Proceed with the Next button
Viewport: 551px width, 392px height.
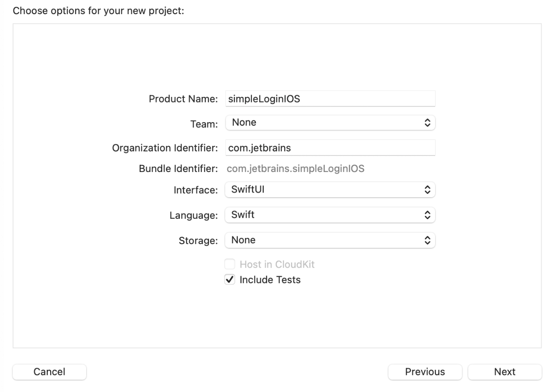505,372
